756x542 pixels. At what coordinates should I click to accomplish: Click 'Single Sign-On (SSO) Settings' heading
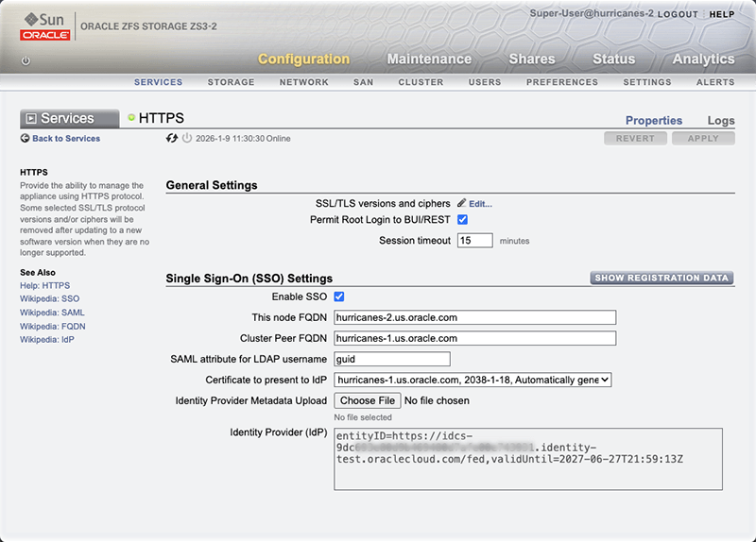tap(249, 279)
